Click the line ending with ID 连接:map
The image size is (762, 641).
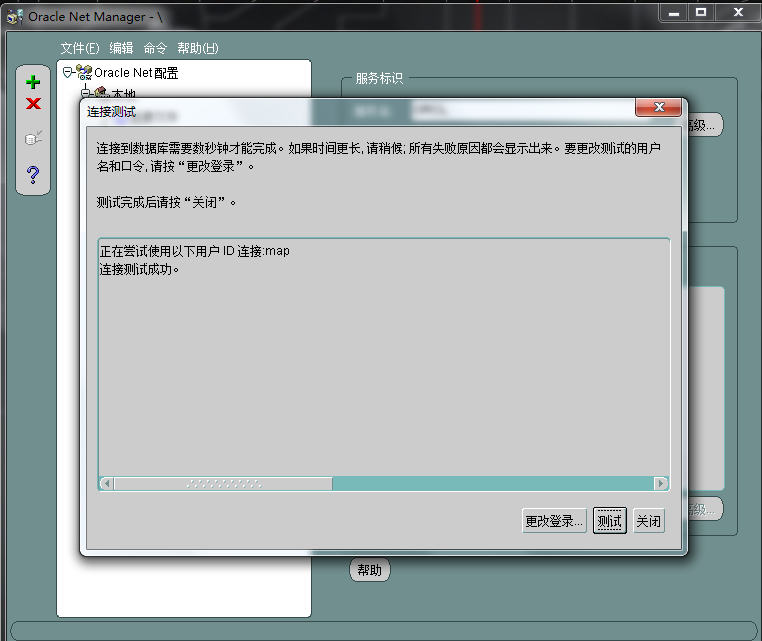click(195, 251)
